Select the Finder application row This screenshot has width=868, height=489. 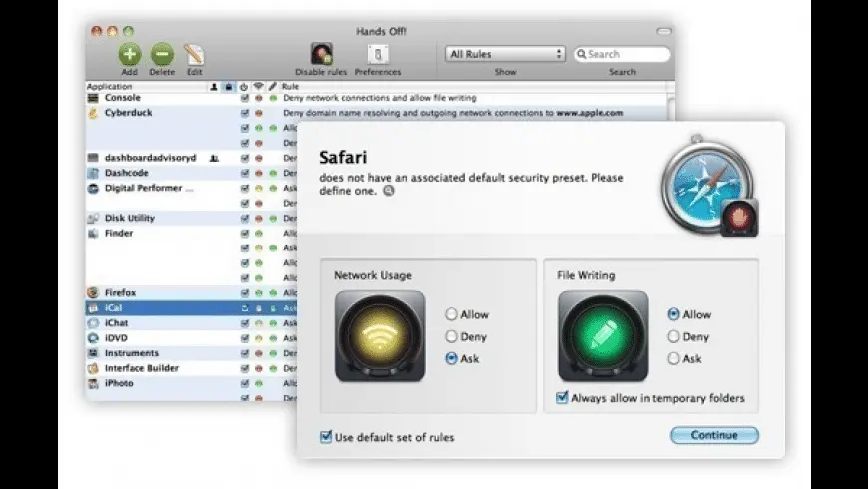(191, 233)
